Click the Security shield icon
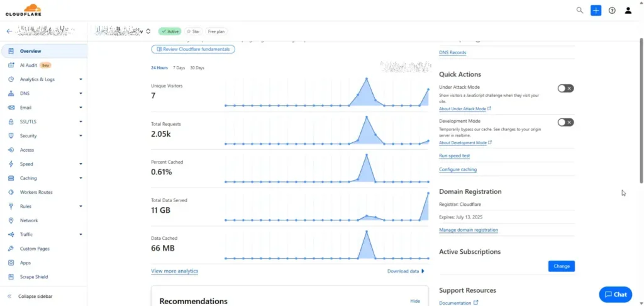Viewport: 644px width, 306px height. (11, 136)
